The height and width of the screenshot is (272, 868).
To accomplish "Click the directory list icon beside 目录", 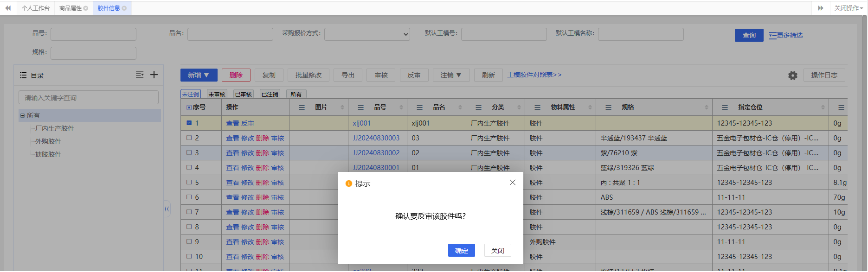I will (x=23, y=75).
